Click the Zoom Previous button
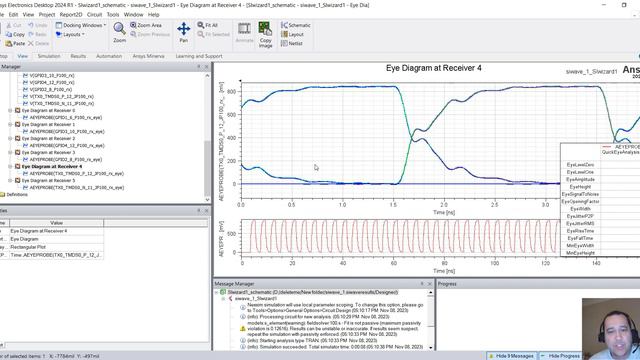The image size is (640, 360). click(x=149, y=35)
